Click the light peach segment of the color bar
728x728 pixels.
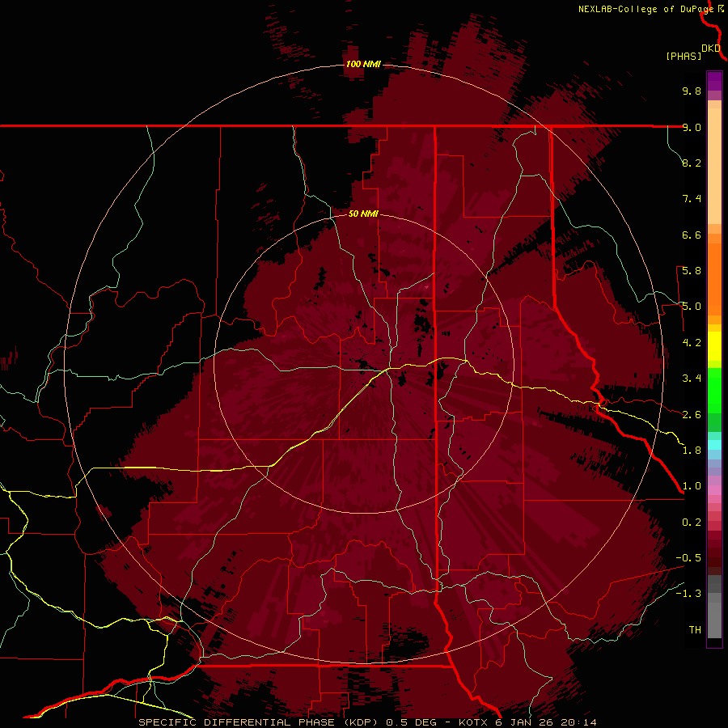pos(714,166)
